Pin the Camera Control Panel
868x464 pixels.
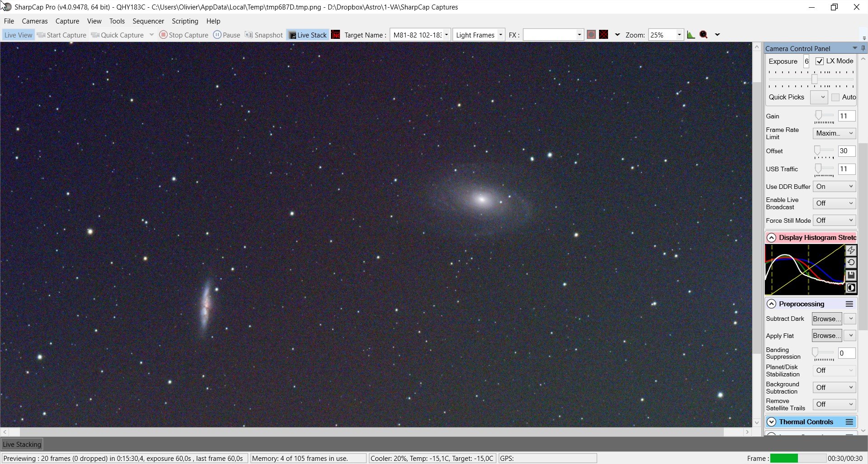[x=863, y=48]
